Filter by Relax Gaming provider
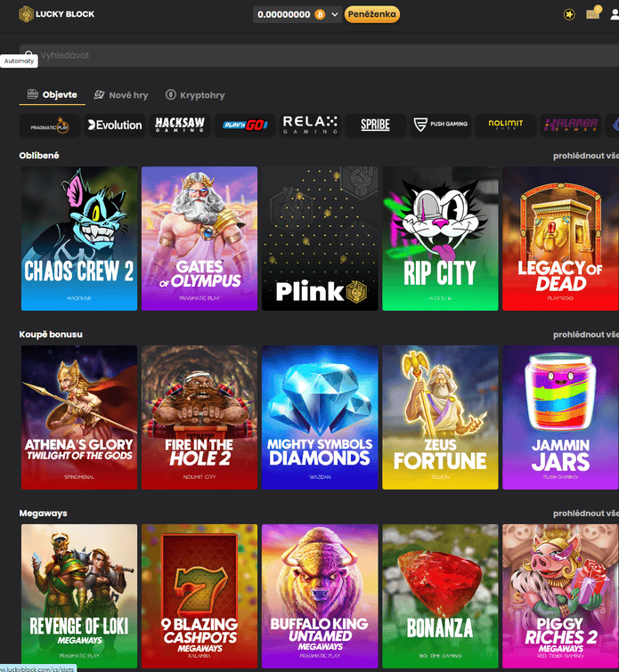Image resolution: width=619 pixels, height=672 pixels. (x=310, y=125)
